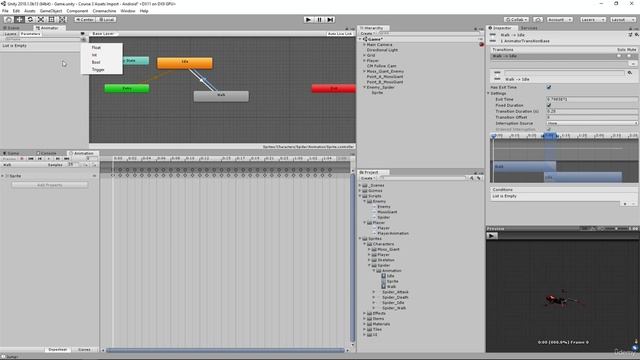Toggle Preview mode in Animation window
The image size is (640, 360).
click(x=10, y=159)
